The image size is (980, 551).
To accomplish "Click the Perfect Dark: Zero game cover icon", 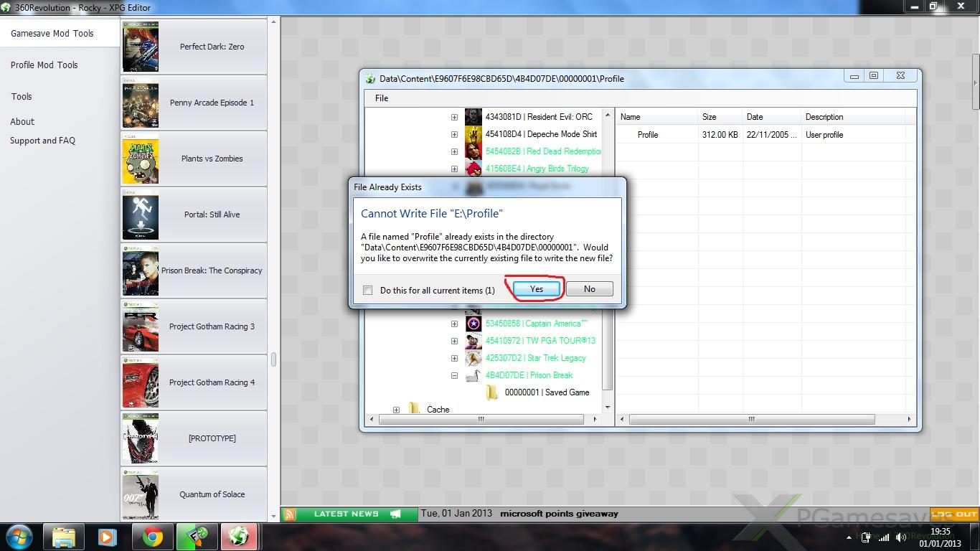I will pyautogui.click(x=140, y=47).
